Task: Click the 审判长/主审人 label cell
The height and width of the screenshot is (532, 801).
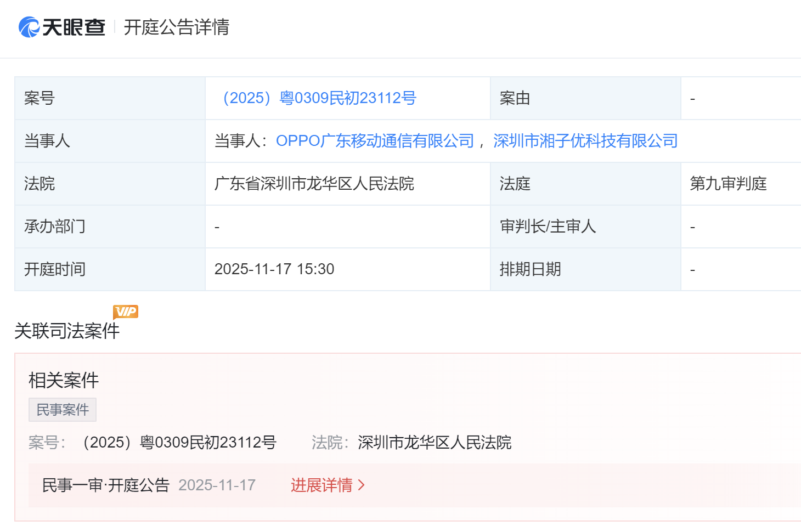Action: click(585, 227)
